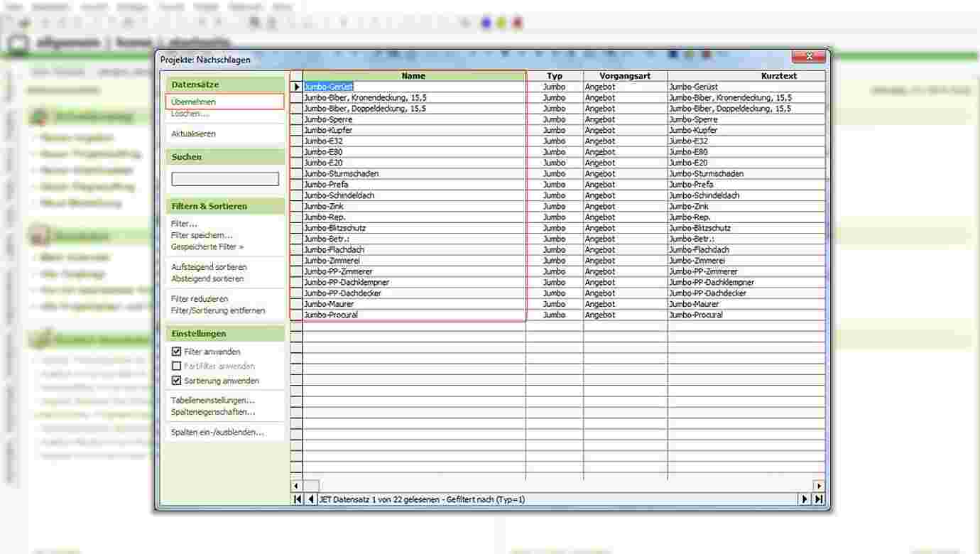Screen dimensions: 980x554
Task: Click horizontal scrollbar right arrow
Action: [819, 486]
